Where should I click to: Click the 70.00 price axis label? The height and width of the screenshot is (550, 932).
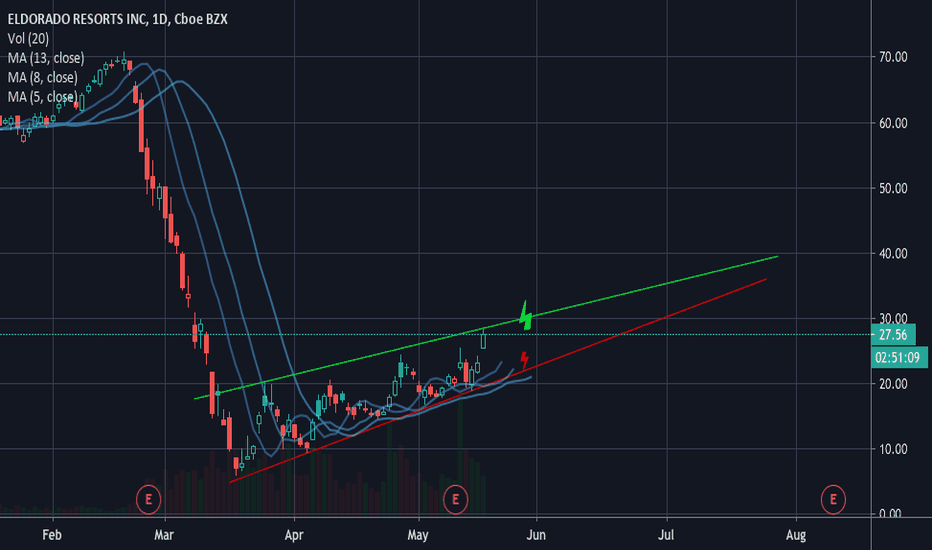pyautogui.click(x=893, y=57)
